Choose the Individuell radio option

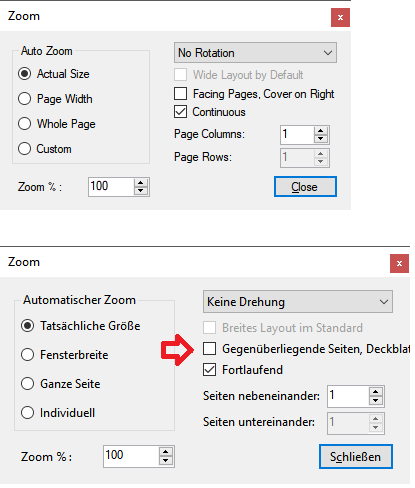click(x=27, y=413)
